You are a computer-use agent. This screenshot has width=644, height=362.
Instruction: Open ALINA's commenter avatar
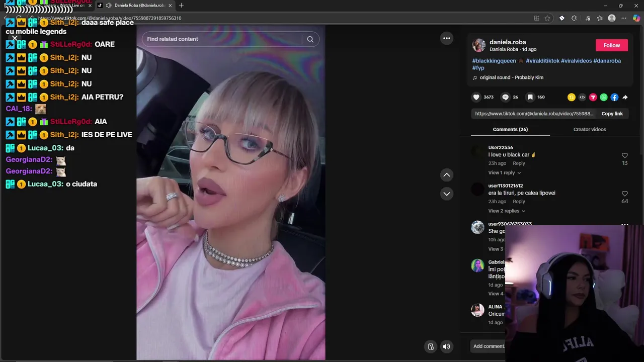[x=477, y=310]
